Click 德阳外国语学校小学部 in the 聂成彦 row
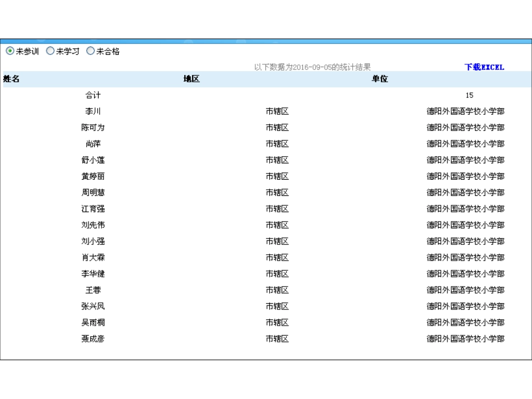The height and width of the screenshot is (399, 532). coord(465,339)
